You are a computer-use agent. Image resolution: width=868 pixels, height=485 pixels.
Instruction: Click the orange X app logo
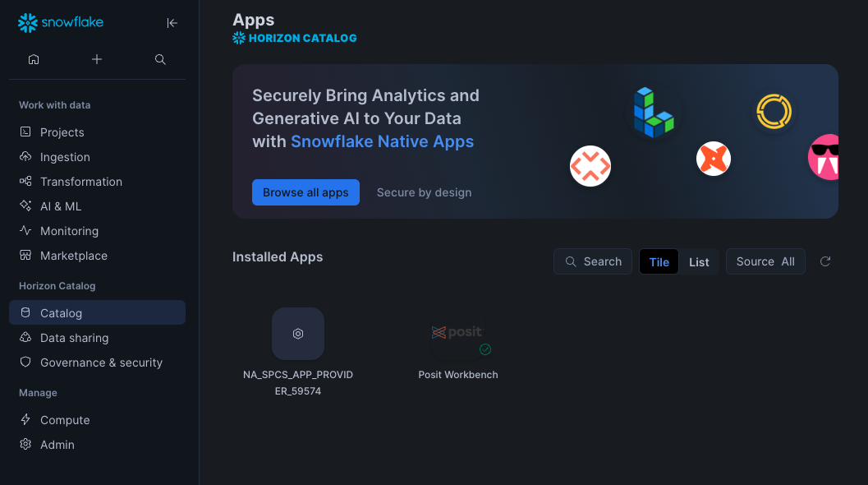(x=713, y=159)
